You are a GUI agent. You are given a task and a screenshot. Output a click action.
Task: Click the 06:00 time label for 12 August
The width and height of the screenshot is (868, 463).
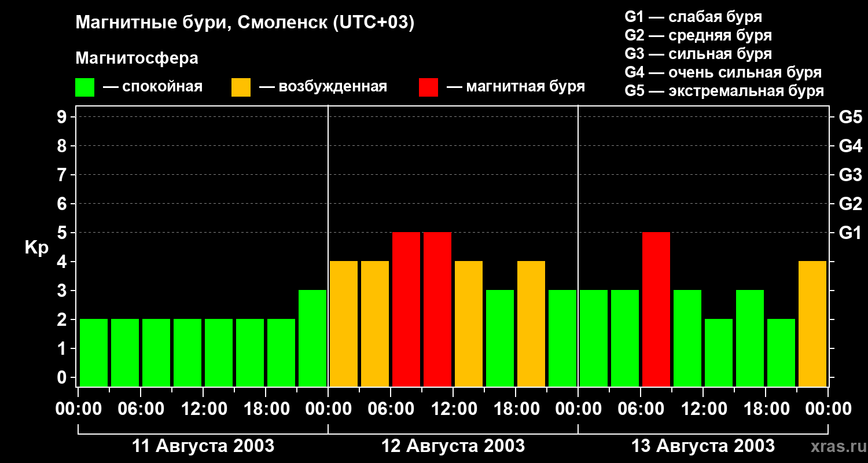click(x=391, y=409)
